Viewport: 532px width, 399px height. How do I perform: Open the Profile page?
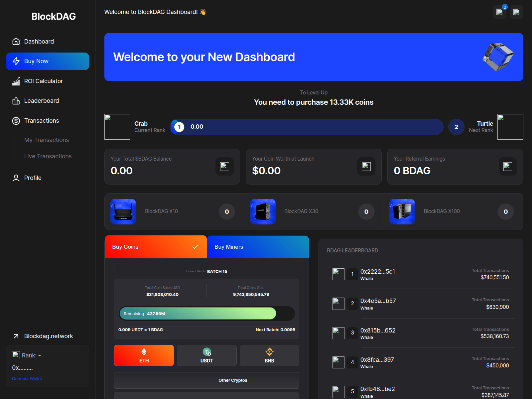pos(48,178)
